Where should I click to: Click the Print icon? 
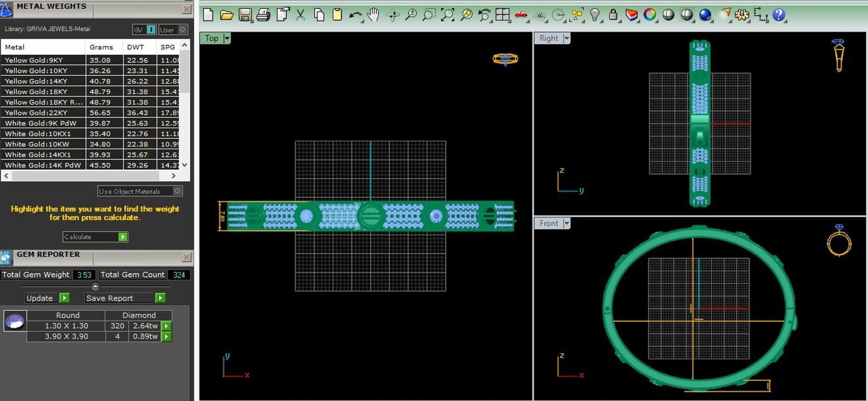[263, 15]
